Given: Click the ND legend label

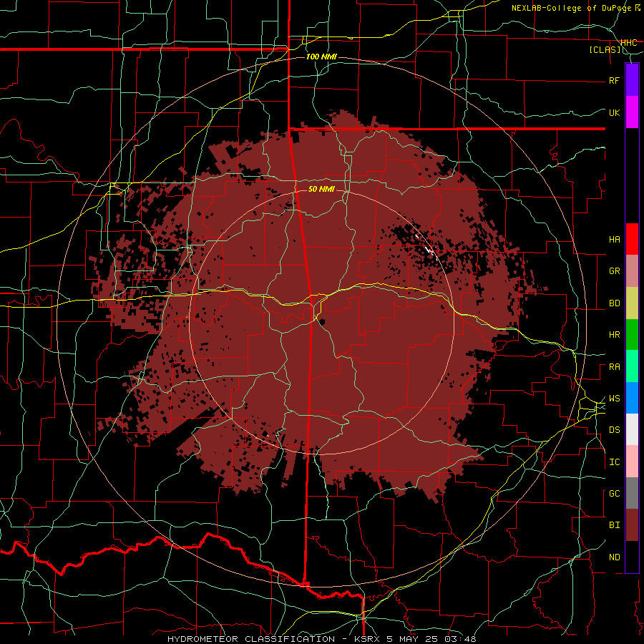Looking at the screenshot, I should pyautogui.click(x=614, y=557).
